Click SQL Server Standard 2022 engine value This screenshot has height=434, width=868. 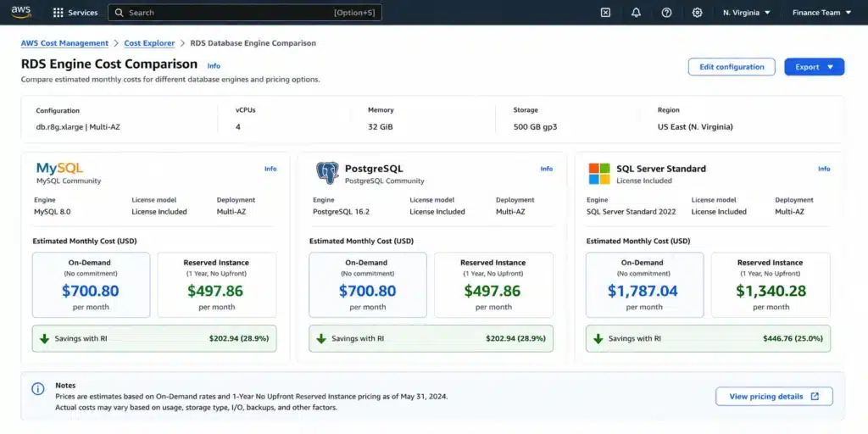coord(631,211)
